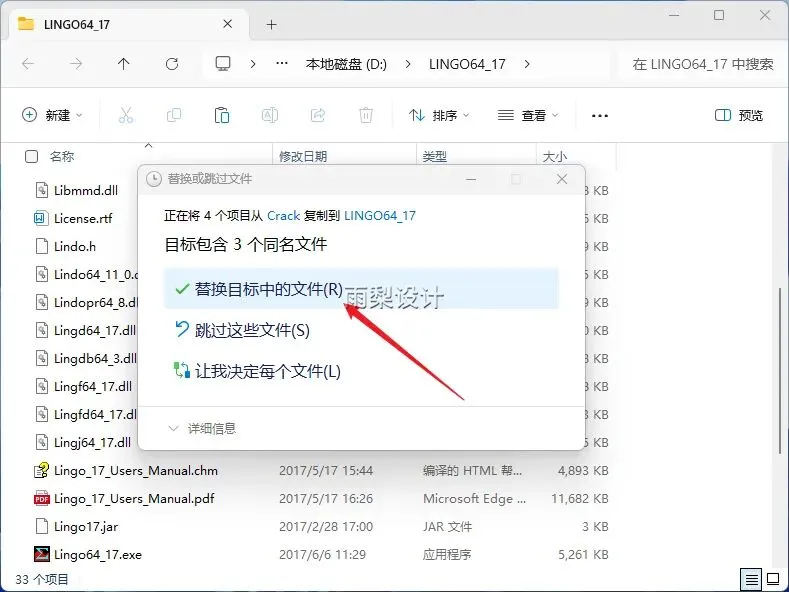Image resolution: width=789 pixels, height=592 pixels.
Task: Click the Share icon in toolbar
Action: 318,115
